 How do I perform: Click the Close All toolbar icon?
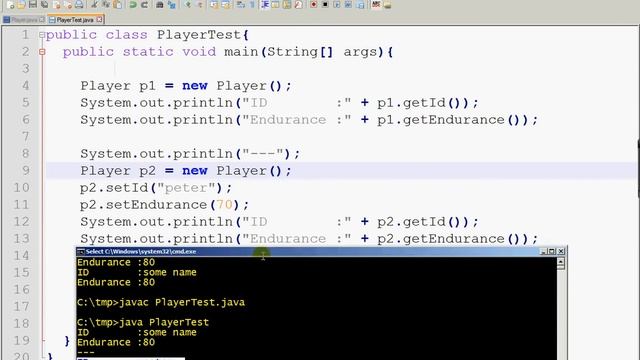pyautogui.click(x=68, y=4)
